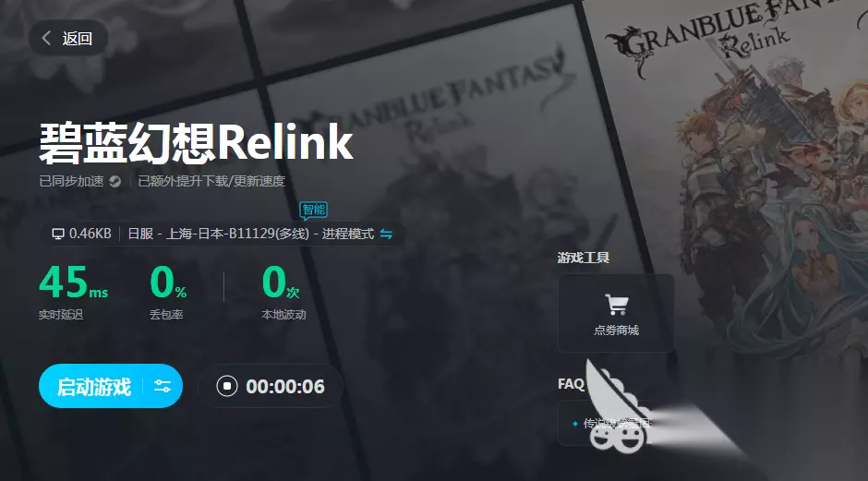This screenshot has height=481, width=868.
Task: Switch node with the blue swap-arrows icon
Action: [x=386, y=234]
